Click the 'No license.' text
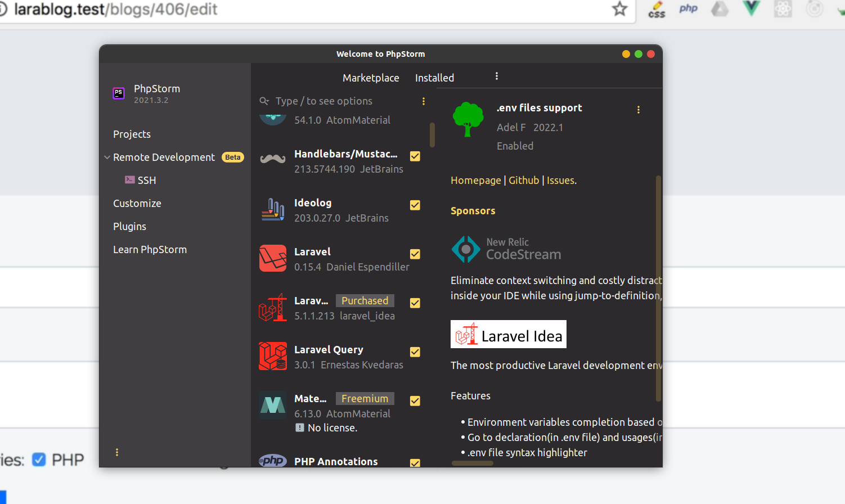The width and height of the screenshot is (845, 504). tap(332, 428)
